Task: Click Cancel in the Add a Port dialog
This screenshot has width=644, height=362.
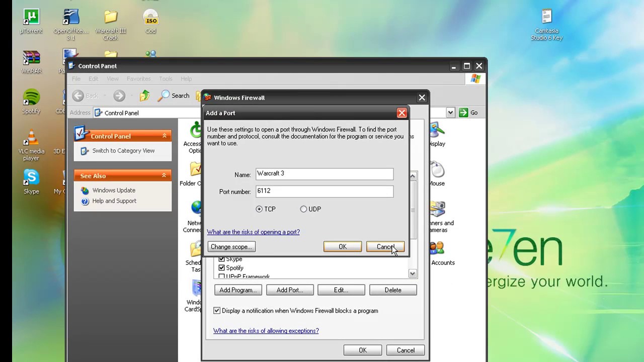Action: tap(385, 246)
